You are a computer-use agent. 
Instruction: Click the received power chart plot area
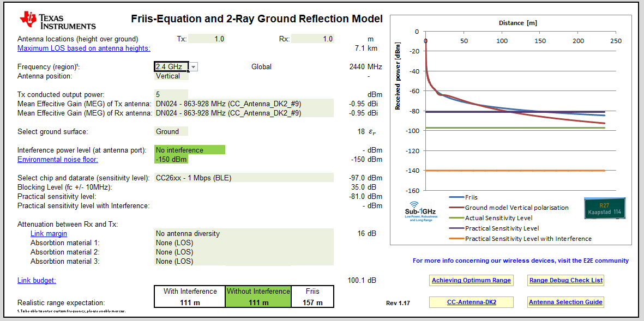click(518, 109)
